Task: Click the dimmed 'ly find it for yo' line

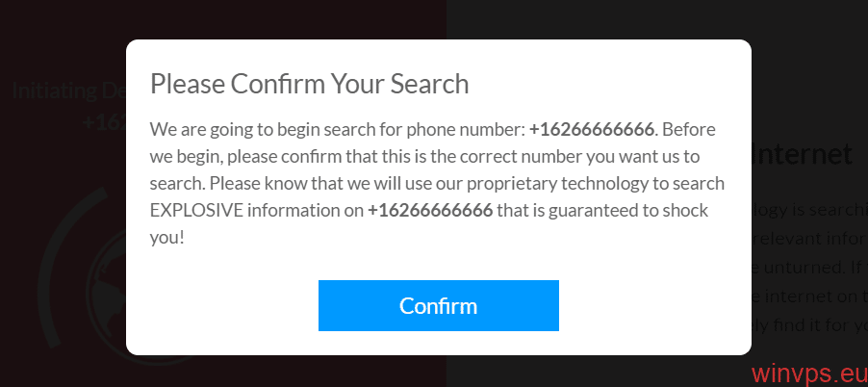Action: (810, 325)
